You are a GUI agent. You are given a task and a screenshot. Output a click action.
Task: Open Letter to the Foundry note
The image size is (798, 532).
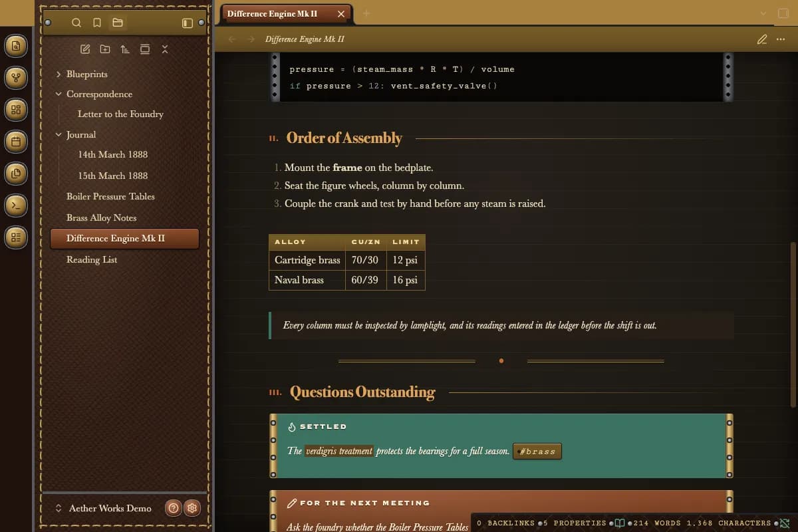120,114
